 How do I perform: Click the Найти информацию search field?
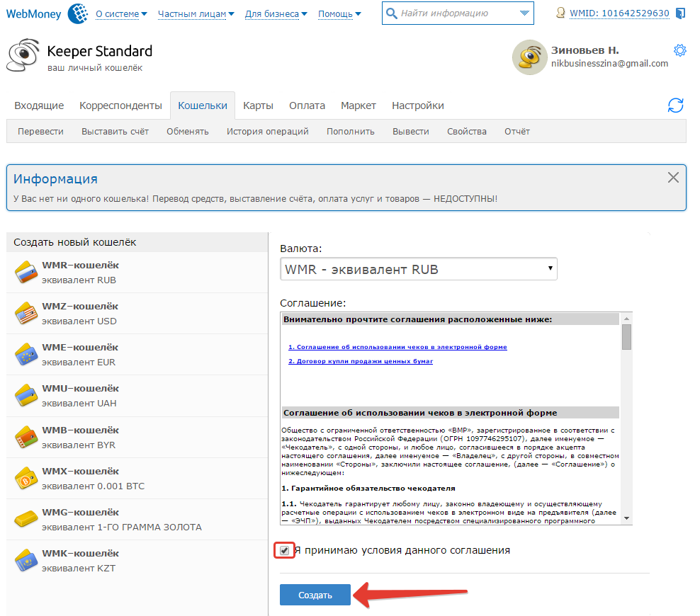458,13
